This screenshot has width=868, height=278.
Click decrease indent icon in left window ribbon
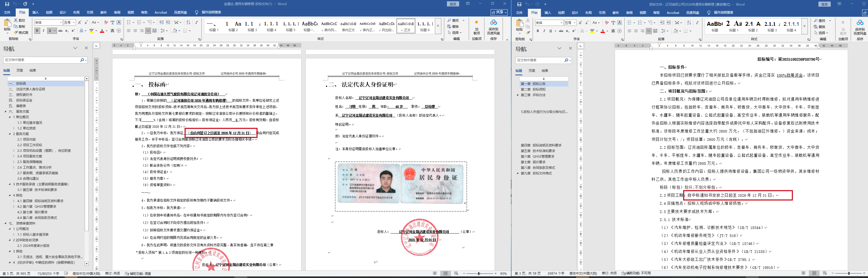tap(162, 23)
